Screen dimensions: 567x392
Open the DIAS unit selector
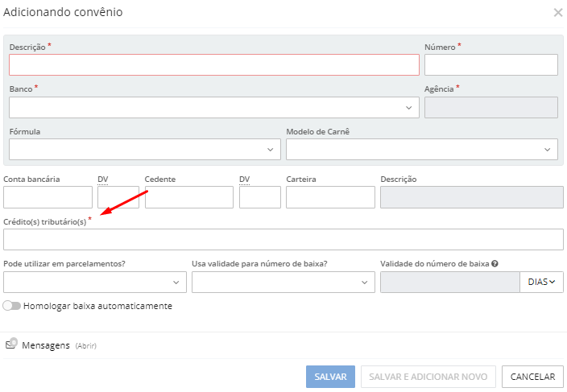click(x=542, y=282)
